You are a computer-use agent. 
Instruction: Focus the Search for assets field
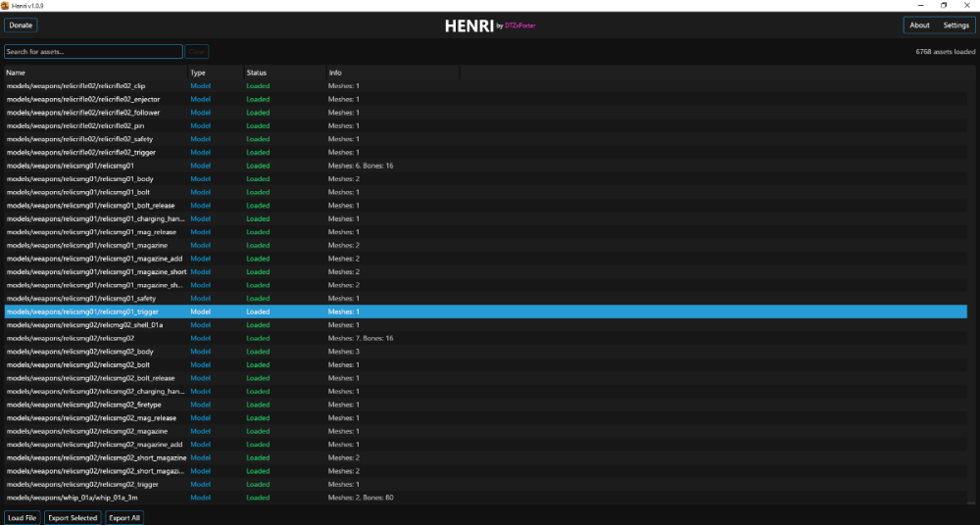93,52
